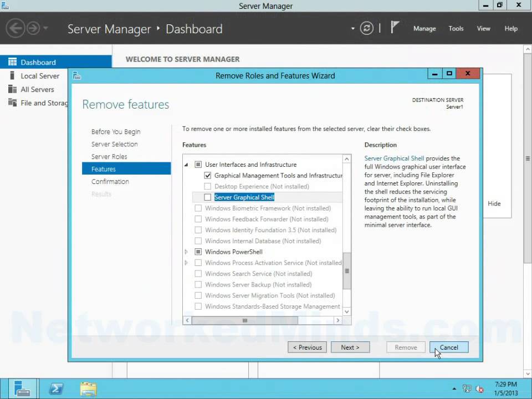
Task: Open the Tools menu
Action: (456, 28)
